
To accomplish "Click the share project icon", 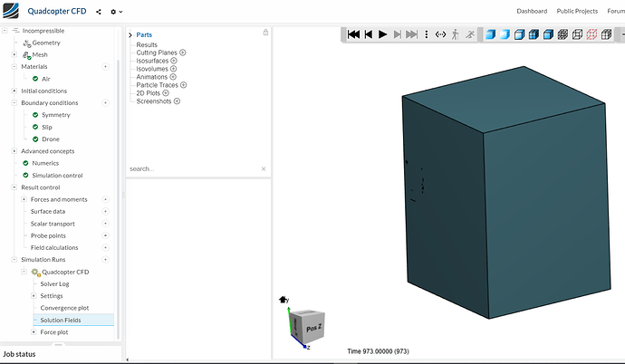I will [x=99, y=12].
